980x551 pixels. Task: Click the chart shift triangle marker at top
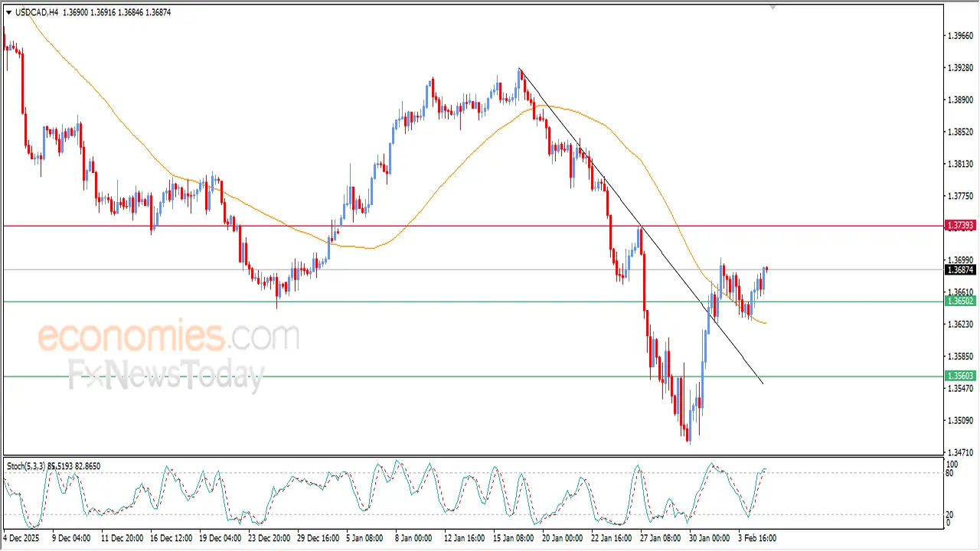pos(772,7)
